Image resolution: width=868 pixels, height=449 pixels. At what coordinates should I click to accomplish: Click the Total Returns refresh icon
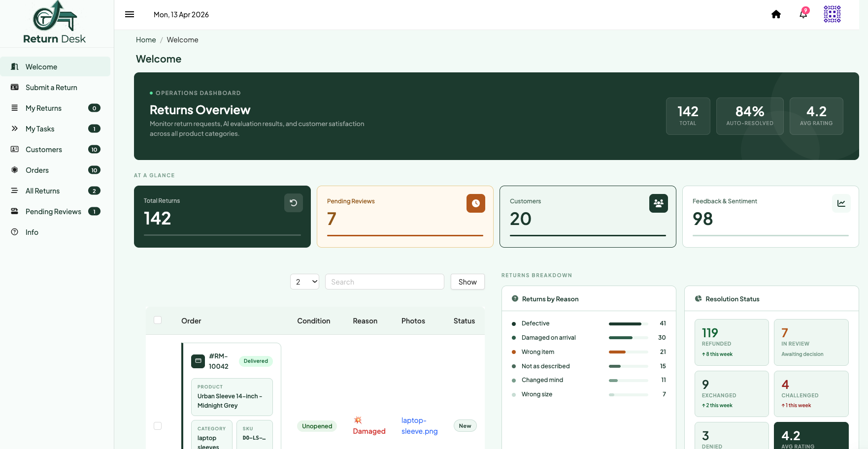[x=294, y=203]
